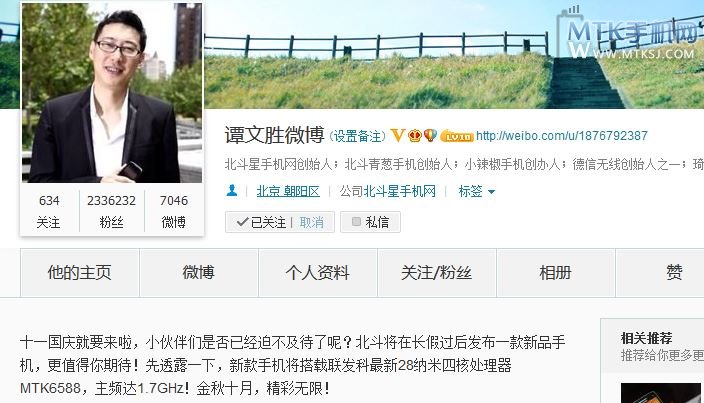Screen dimensions: 704x403
Task: Click the blue person gender icon
Action: [232, 191]
